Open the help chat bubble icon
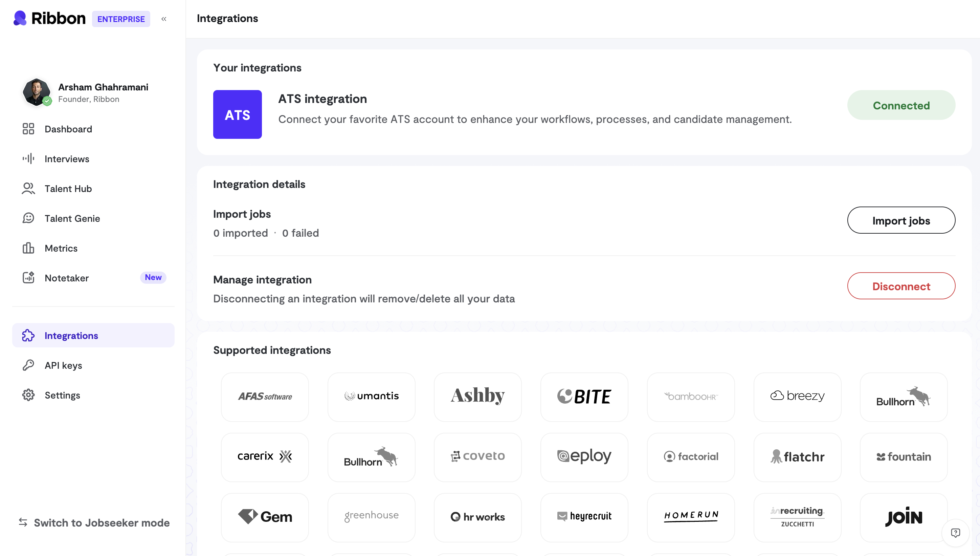The width and height of the screenshot is (980, 556). pyautogui.click(x=955, y=533)
